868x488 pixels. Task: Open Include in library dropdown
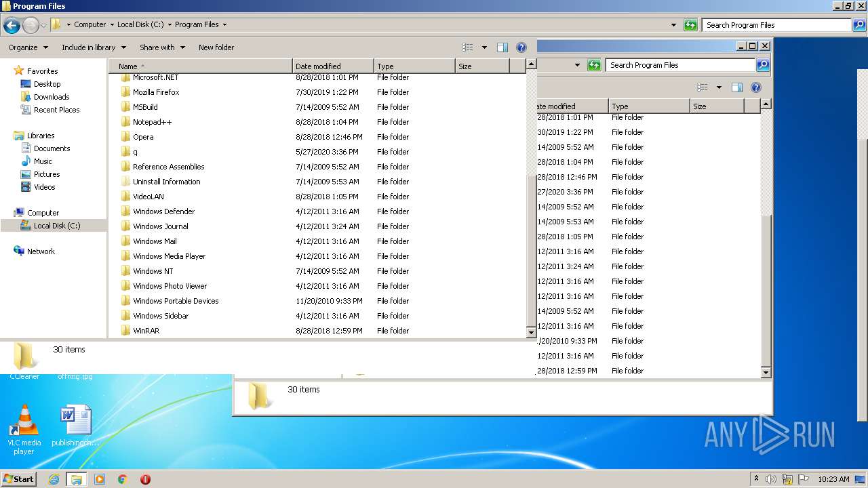[94, 47]
